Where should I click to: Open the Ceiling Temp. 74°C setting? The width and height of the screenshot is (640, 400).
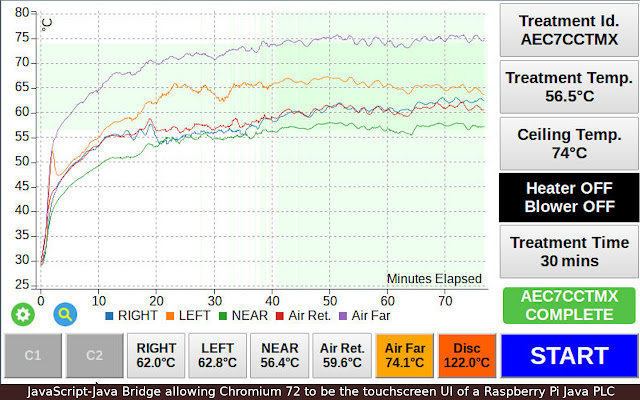tap(569, 144)
